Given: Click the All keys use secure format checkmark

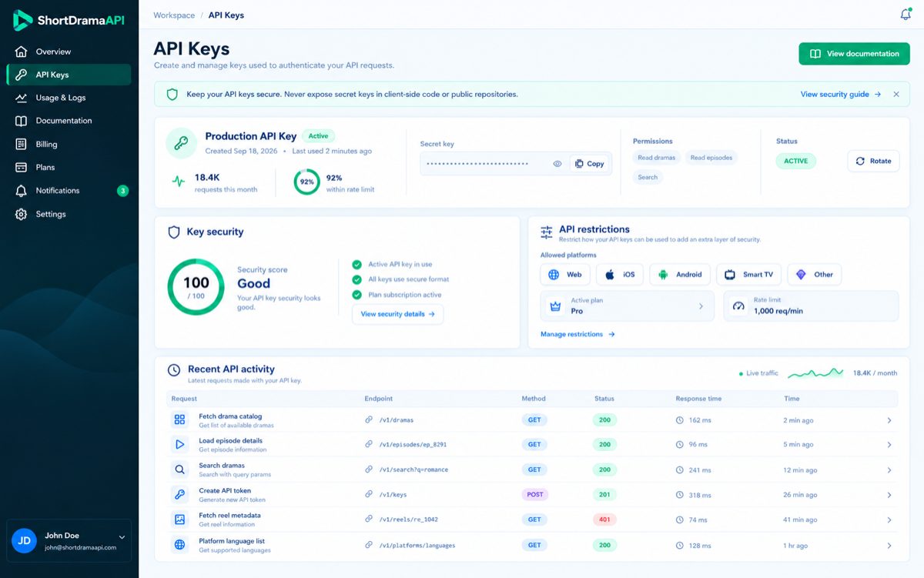Looking at the screenshot, I should click(357, 279).
